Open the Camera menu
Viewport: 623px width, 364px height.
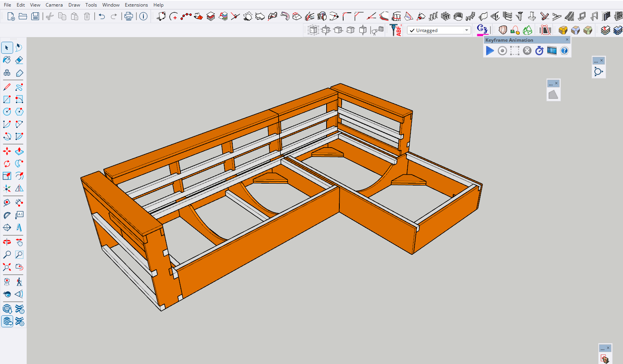click(54, 5)
